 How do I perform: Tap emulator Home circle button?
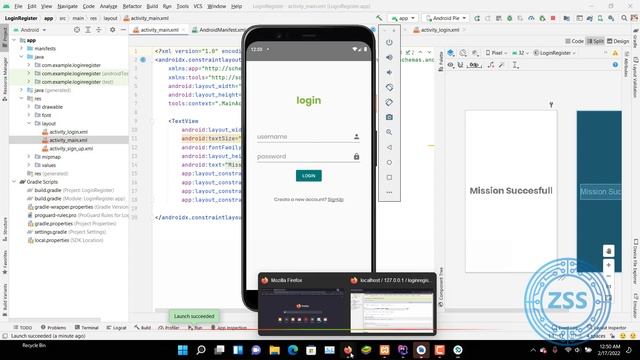tap(389, 162)
